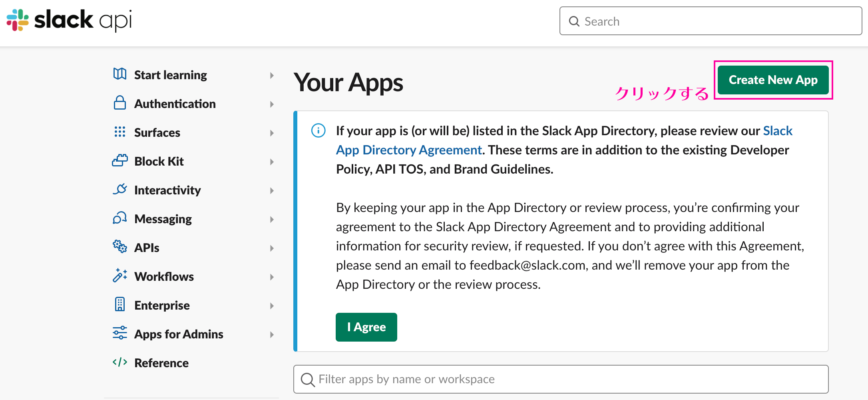868x400 pixels.
Task: Click the Workflows magic wand icon
Action: coord(119,276)
